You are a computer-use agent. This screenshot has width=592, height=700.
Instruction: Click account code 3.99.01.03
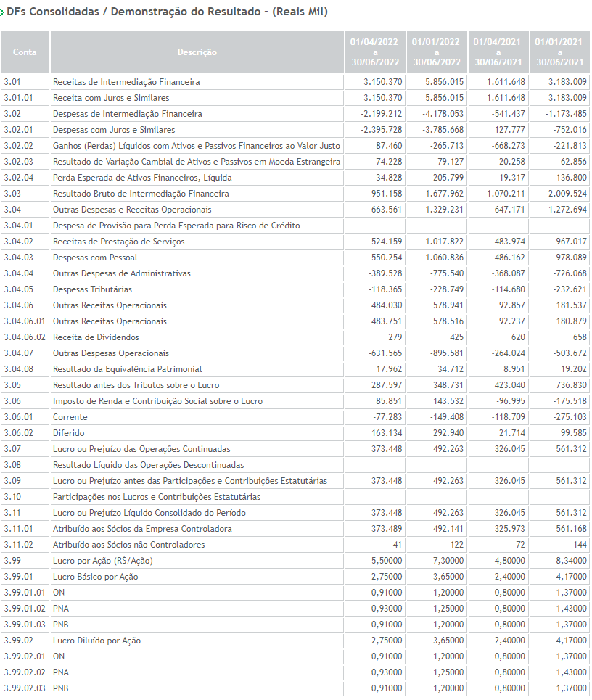pos(25,625)
